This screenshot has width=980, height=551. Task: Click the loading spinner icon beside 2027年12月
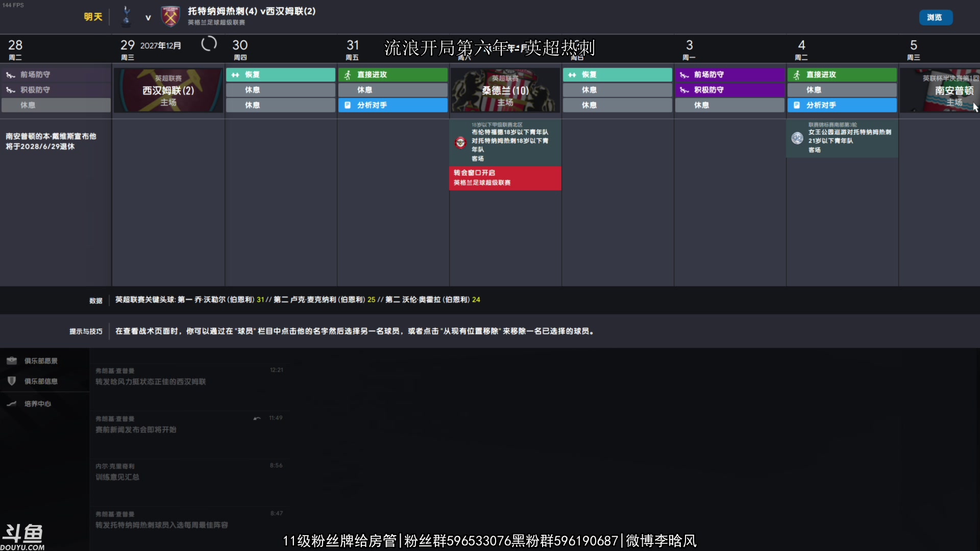pyautogui.click(x=209, y=44)
